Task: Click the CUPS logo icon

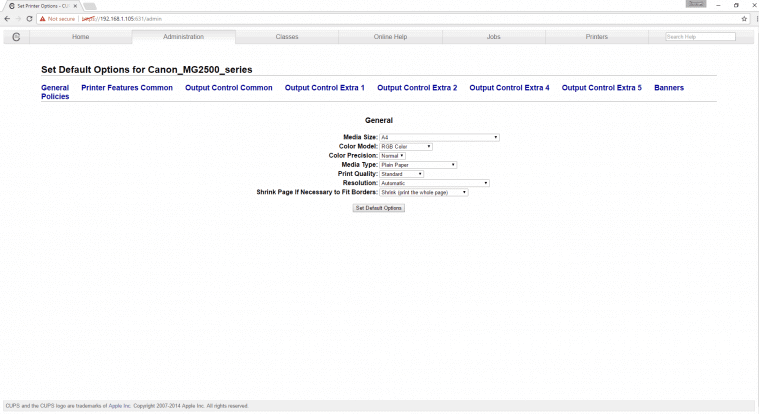Action: [16, 37]
